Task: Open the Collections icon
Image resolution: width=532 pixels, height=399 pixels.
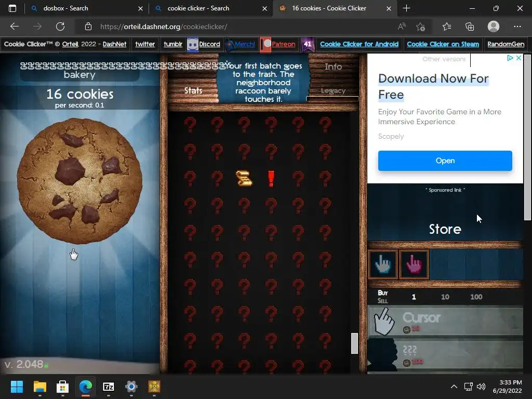Action: pyautogui.click(x=470, y=26)
